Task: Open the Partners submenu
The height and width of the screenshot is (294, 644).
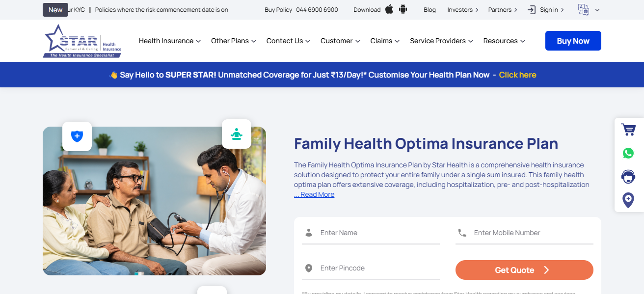Action: (503, 10)
